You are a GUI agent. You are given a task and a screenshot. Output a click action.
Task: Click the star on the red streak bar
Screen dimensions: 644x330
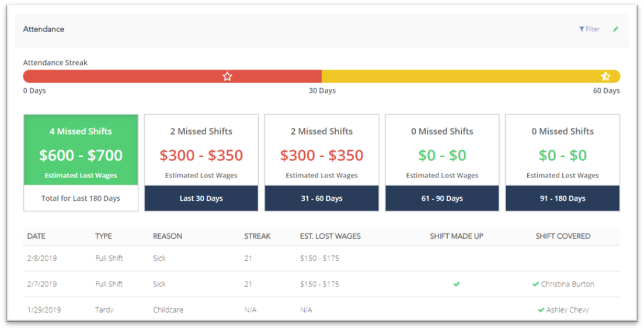click(227, 77)
